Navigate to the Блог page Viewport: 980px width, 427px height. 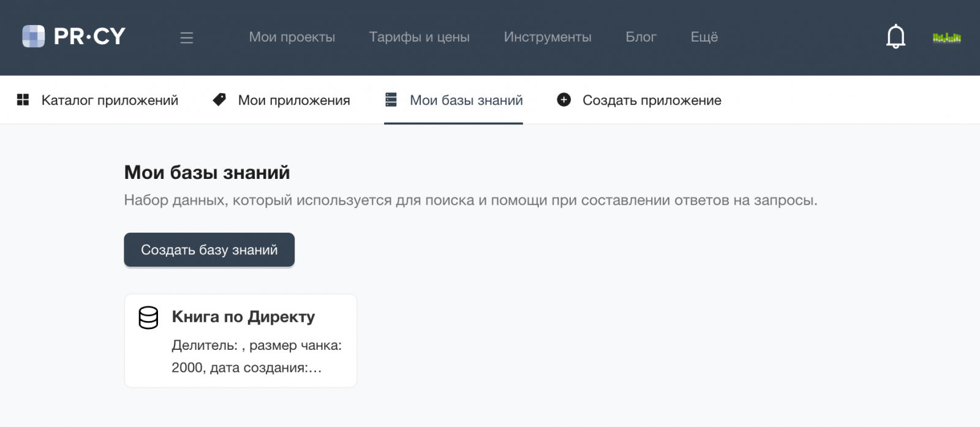[641, 37]
